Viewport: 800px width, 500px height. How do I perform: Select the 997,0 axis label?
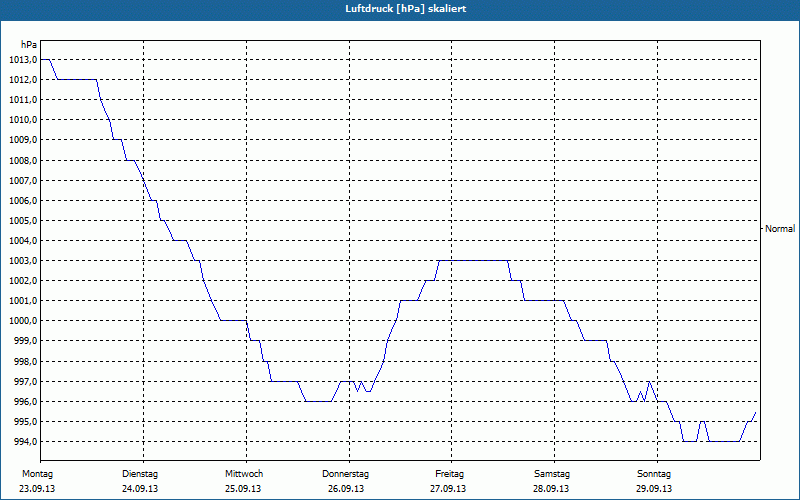click(25, 382)
